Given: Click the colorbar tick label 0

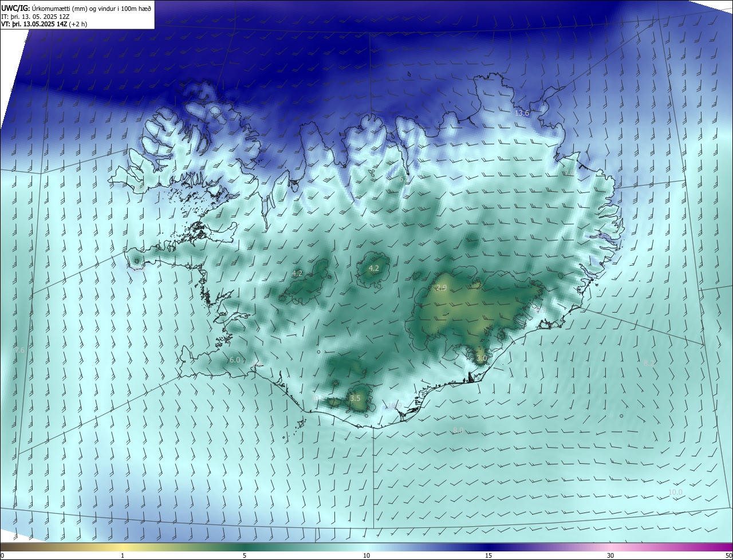Looking at the screenshot, I should coord(2,555).
